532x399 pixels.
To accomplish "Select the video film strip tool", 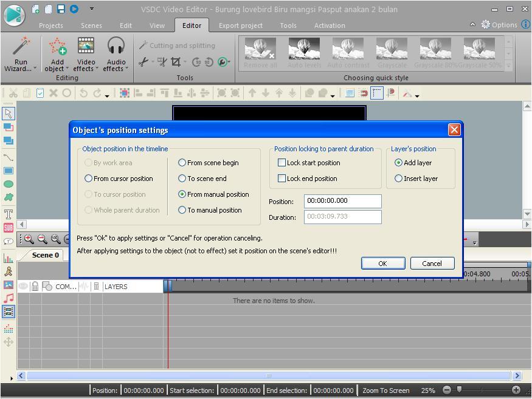I will [x=8, y=312].
